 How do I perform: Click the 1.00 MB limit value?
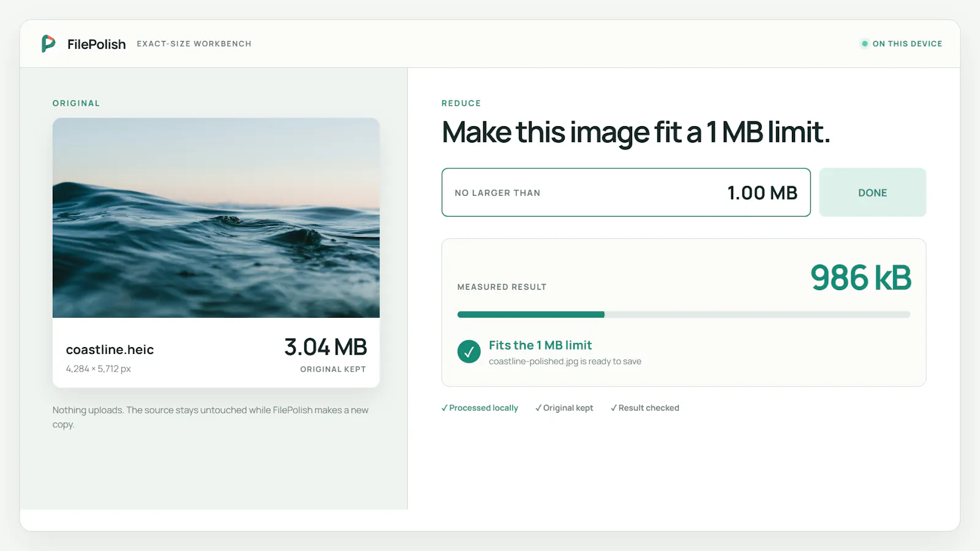(x=762, y=193)
